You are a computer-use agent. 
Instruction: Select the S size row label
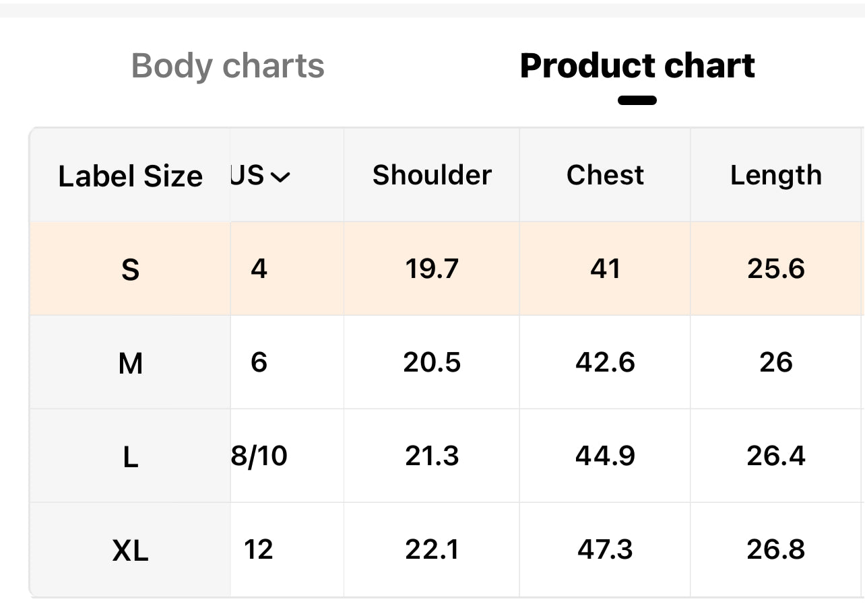[130, 270]
